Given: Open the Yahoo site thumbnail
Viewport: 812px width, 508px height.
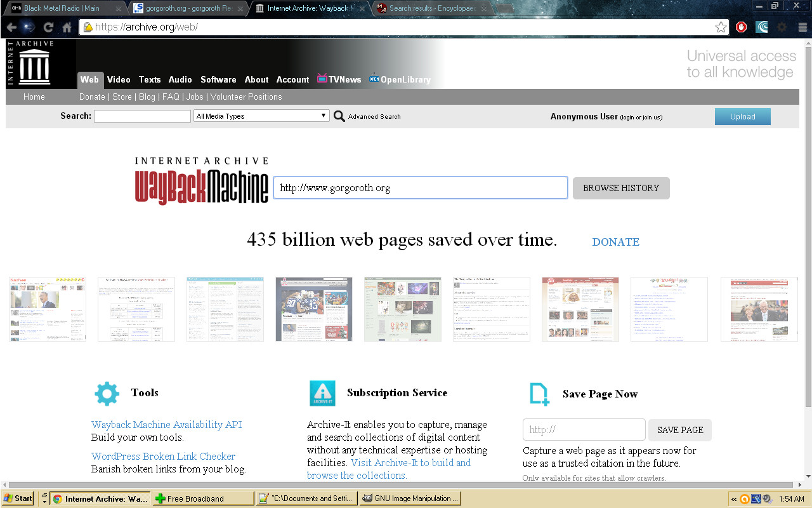Looking at the screenshot, I should click(x=669, y=309).
